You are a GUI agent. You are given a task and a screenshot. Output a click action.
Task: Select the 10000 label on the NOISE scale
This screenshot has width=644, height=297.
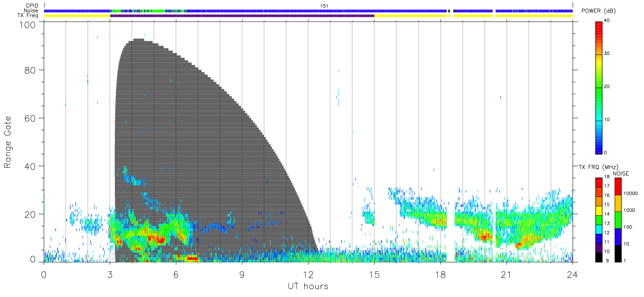[x=631, y=193]
